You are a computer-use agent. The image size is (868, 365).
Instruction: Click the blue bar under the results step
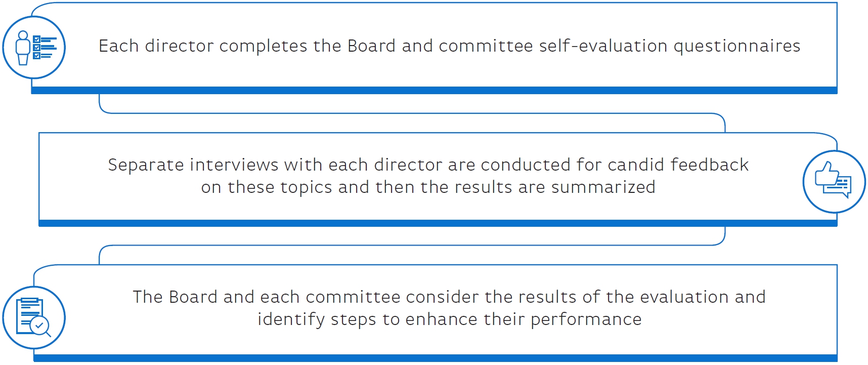pos(435,358)
